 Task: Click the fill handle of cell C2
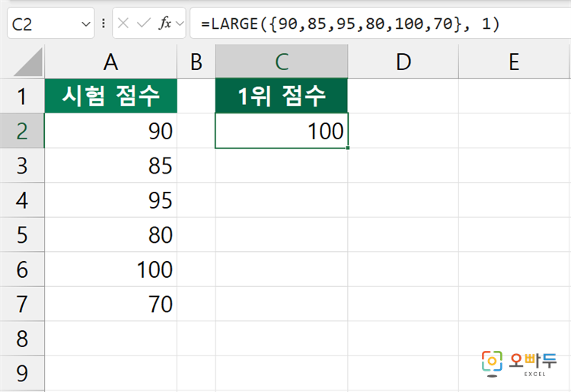348,148
